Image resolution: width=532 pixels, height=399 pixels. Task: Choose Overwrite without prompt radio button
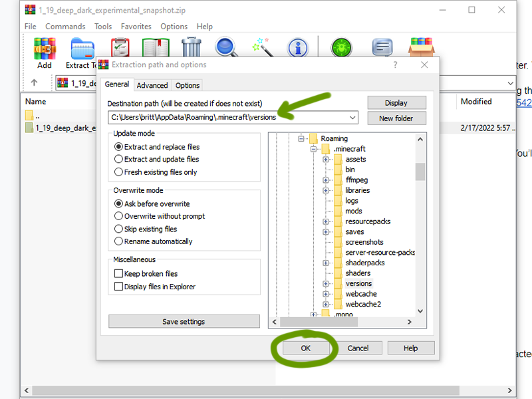(x=119, y=216)
